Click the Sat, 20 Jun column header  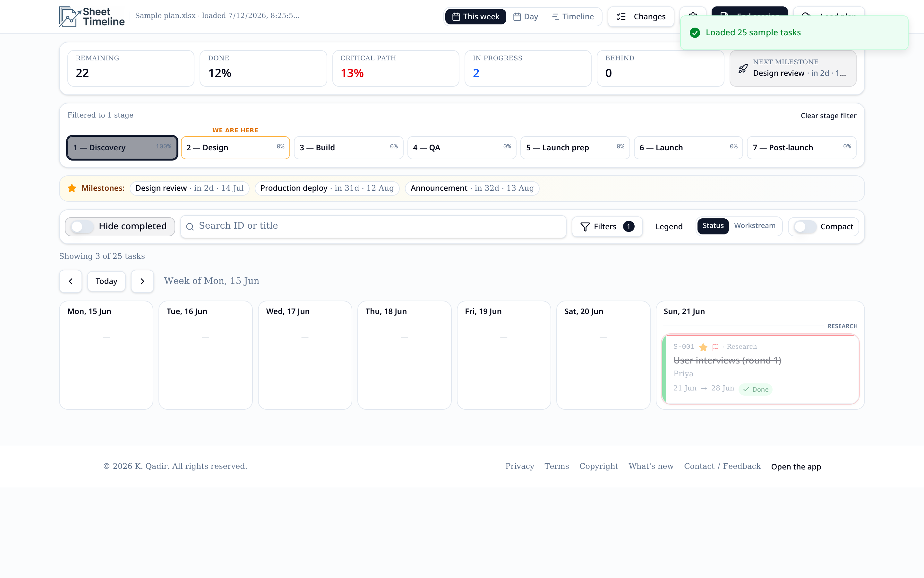click(583, 311)
